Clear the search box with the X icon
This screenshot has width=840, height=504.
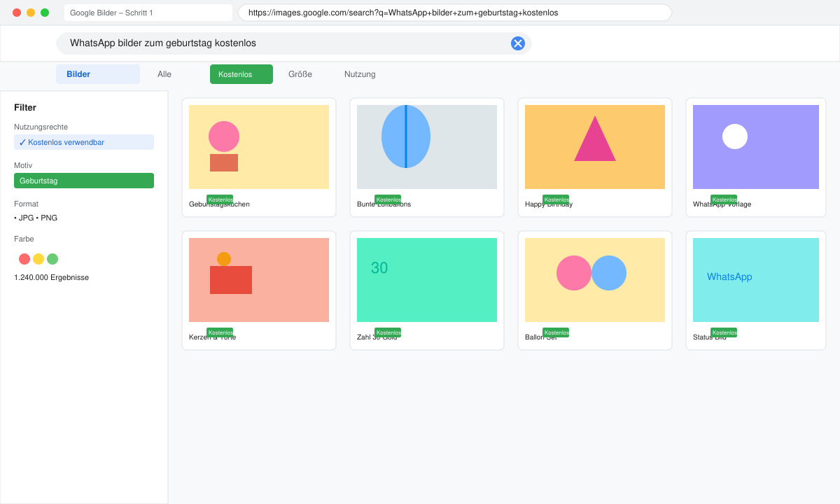(x=518, y=43)
